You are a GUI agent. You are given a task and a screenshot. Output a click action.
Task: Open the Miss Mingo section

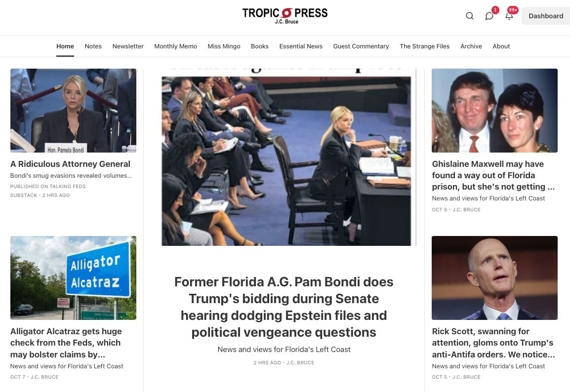pyautogui.click(x=224, y=46)
